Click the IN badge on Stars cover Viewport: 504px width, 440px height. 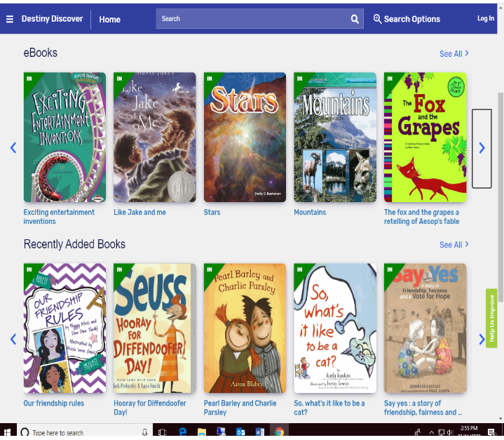coord(210,79)
